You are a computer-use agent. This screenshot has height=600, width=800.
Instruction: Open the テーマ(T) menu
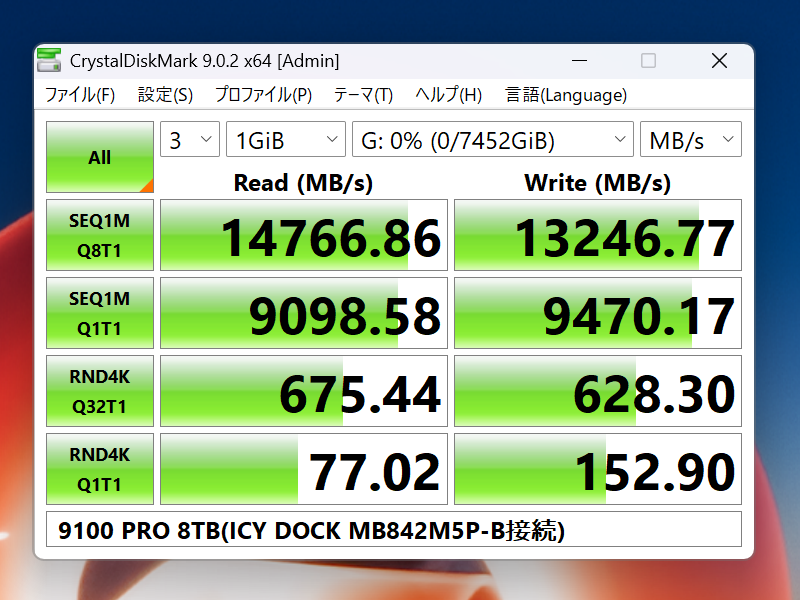361,95
